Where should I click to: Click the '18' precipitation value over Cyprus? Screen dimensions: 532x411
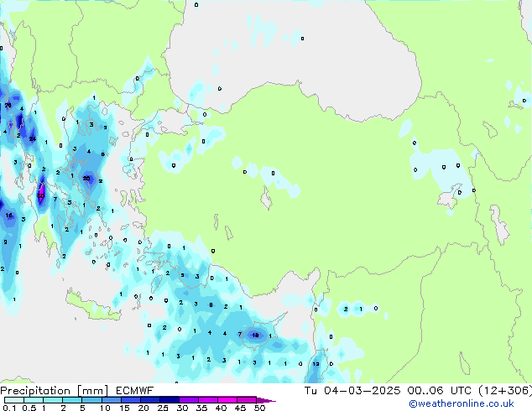(255, 335)
